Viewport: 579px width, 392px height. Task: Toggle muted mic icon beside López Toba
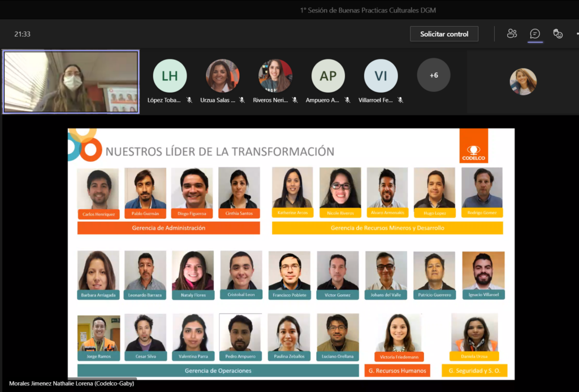click(189, 100)
